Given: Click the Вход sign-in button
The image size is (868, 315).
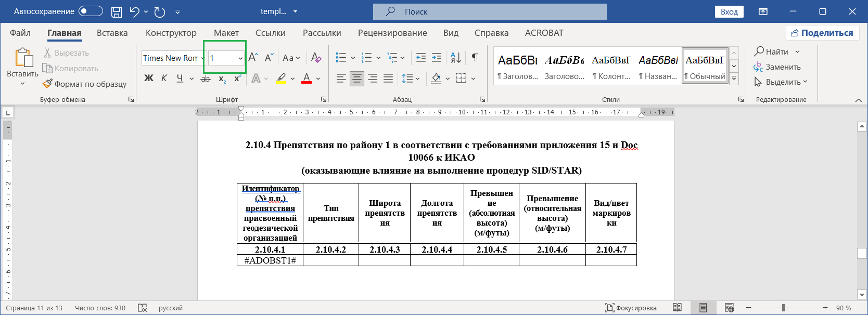Looking at the screenshot, I should click(x=729, y=11).
